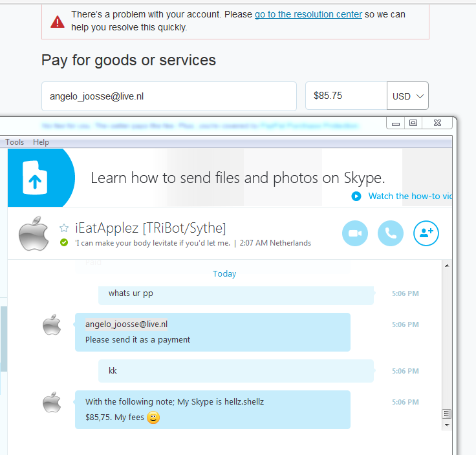Image resolution: width=476 pixels, height=455 pixels.
Task: Click the 5:06 PM timestamp beside 'kk'
Action: point(406,371)
